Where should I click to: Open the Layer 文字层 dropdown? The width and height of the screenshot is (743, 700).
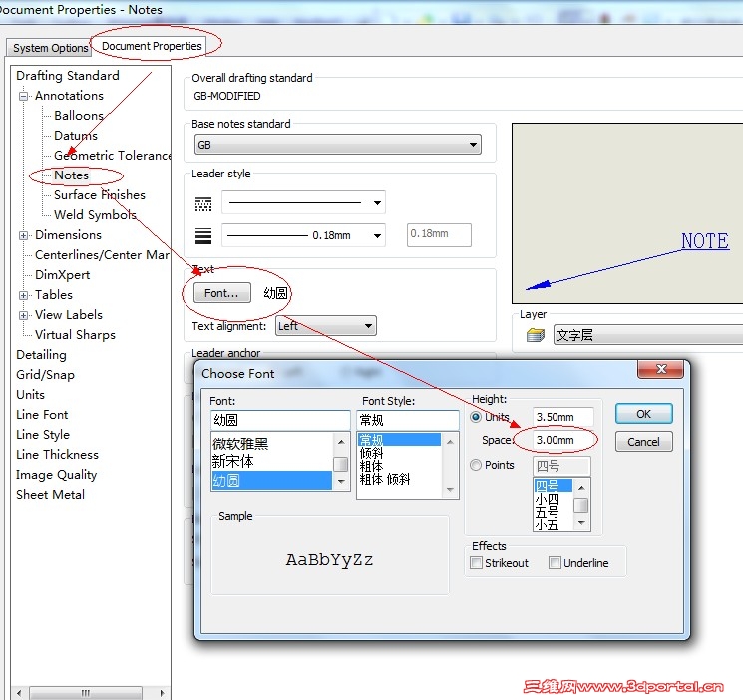coord(648,335)
